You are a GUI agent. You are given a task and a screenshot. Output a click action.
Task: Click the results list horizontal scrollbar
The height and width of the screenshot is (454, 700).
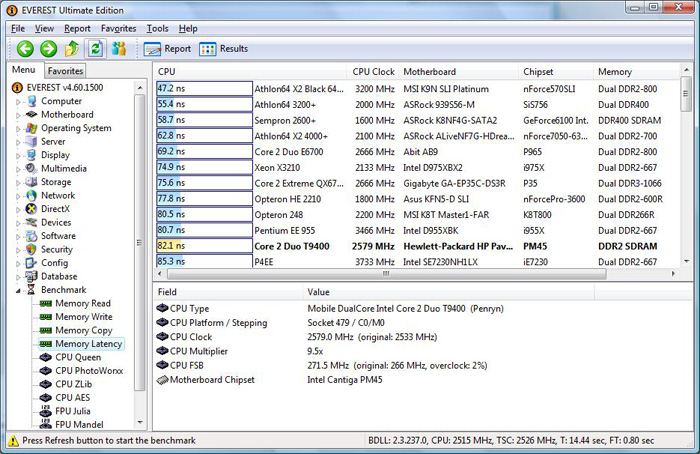coord(387,274)
